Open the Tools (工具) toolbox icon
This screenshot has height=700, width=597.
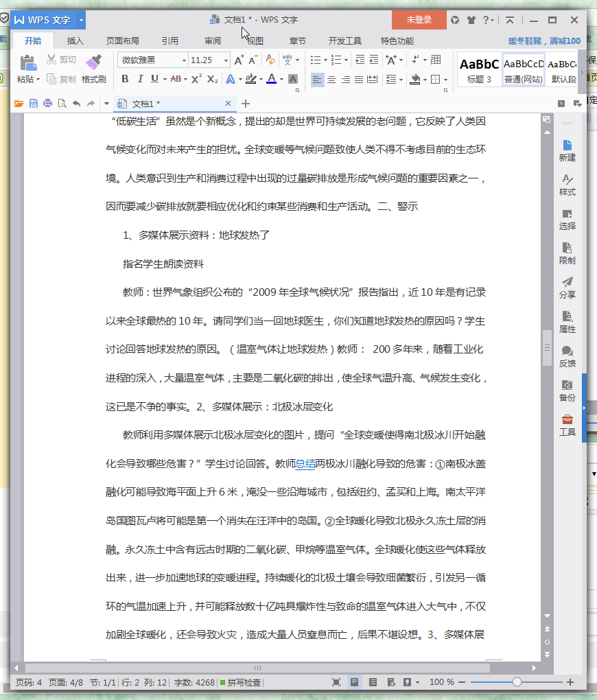[567, 425]
